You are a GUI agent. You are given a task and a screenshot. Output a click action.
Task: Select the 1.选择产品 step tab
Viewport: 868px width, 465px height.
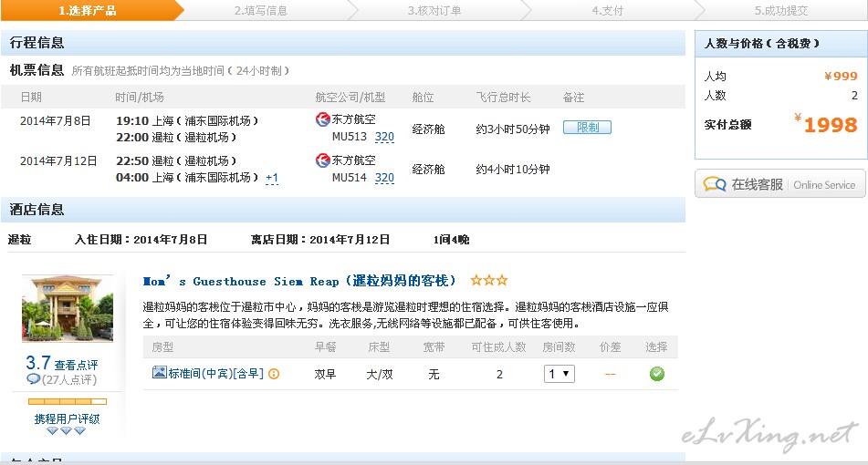(88, 11)
